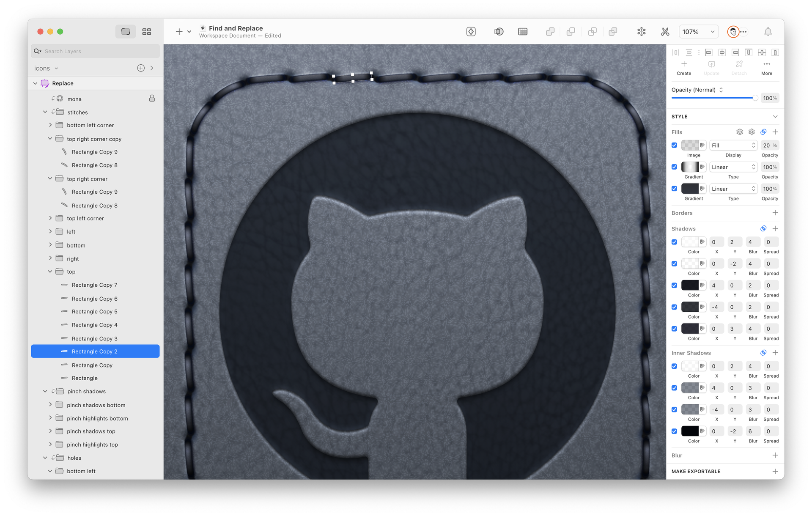The height and width of the screenshot is (516, 812).
Task: Add a new page with the plus icon
Action: click(141, 68)
